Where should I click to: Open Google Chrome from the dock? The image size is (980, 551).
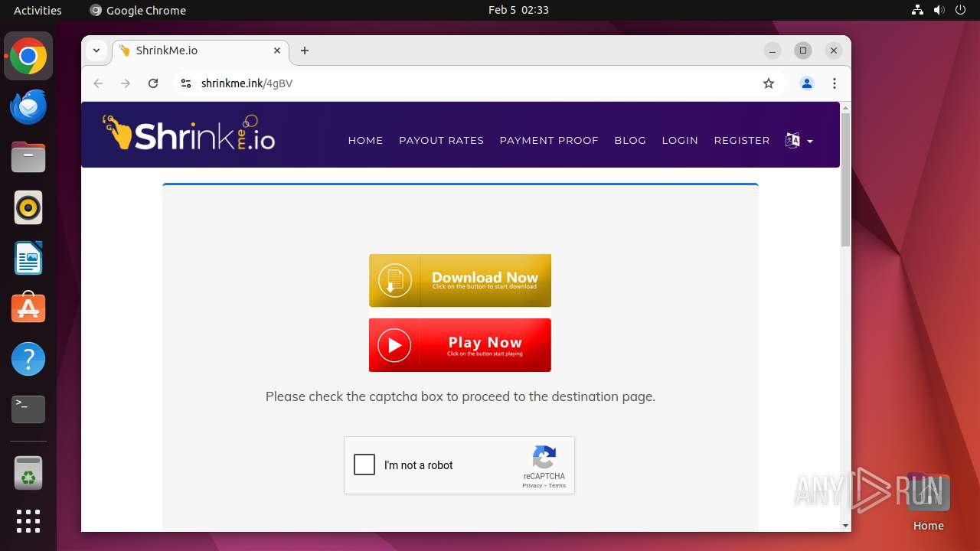tap(28, 57)
